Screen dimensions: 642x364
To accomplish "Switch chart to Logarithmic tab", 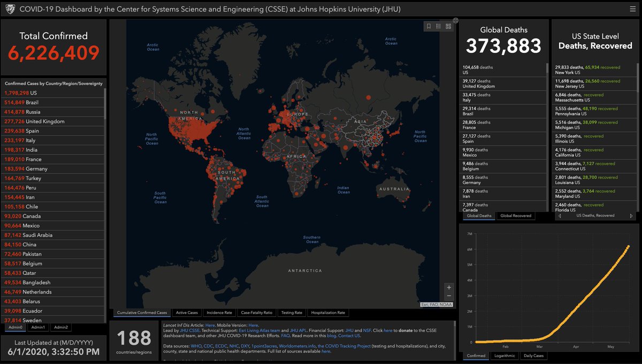I will click(505, 355).
